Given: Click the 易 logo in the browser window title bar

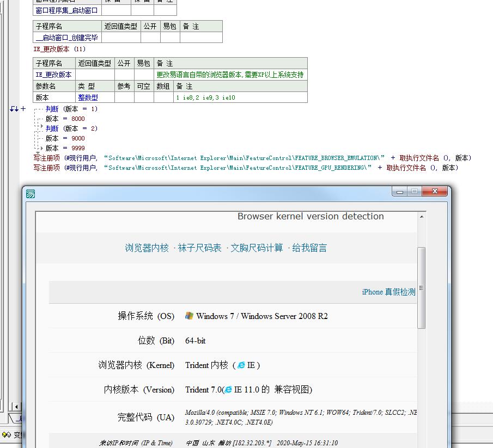Looking at the screenshot, I should (x=31, y=193).
